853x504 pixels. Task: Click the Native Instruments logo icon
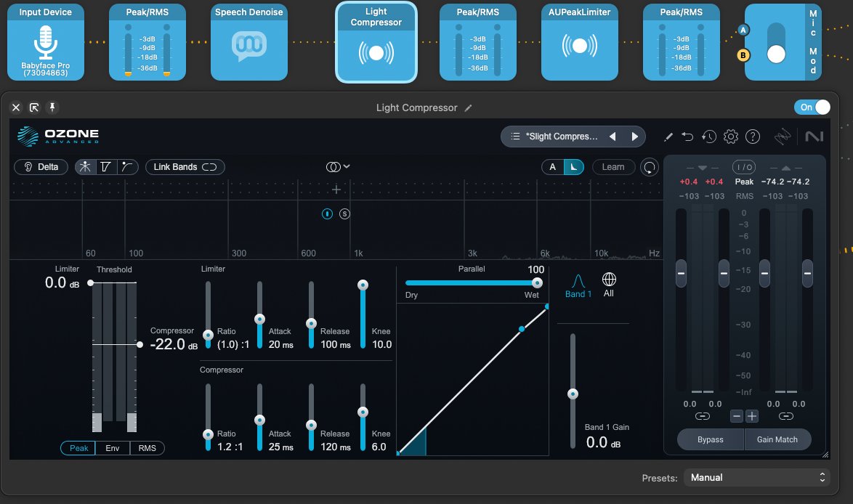814,137
